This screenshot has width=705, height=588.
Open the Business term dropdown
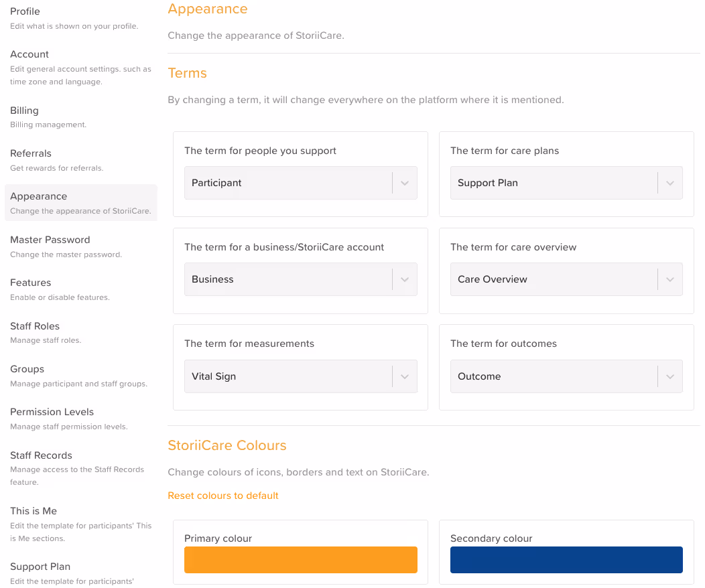(301, 279)
